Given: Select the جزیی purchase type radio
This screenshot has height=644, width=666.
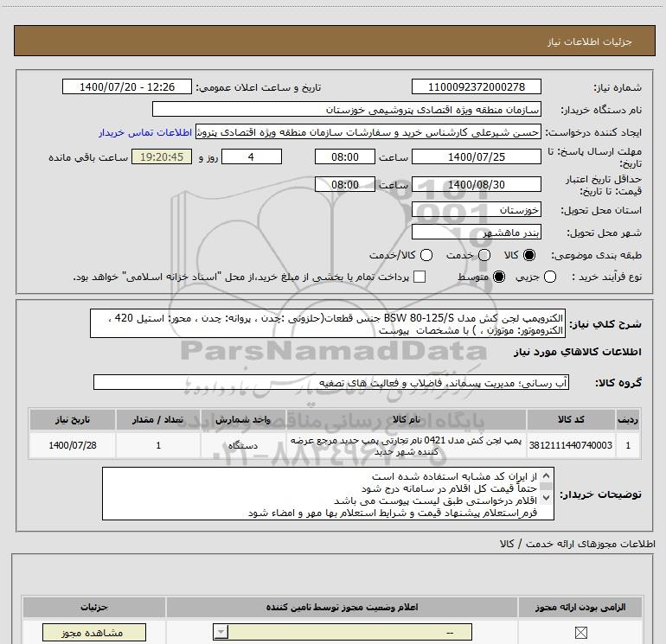Looking at the screenshot, I should coord(550,277).
